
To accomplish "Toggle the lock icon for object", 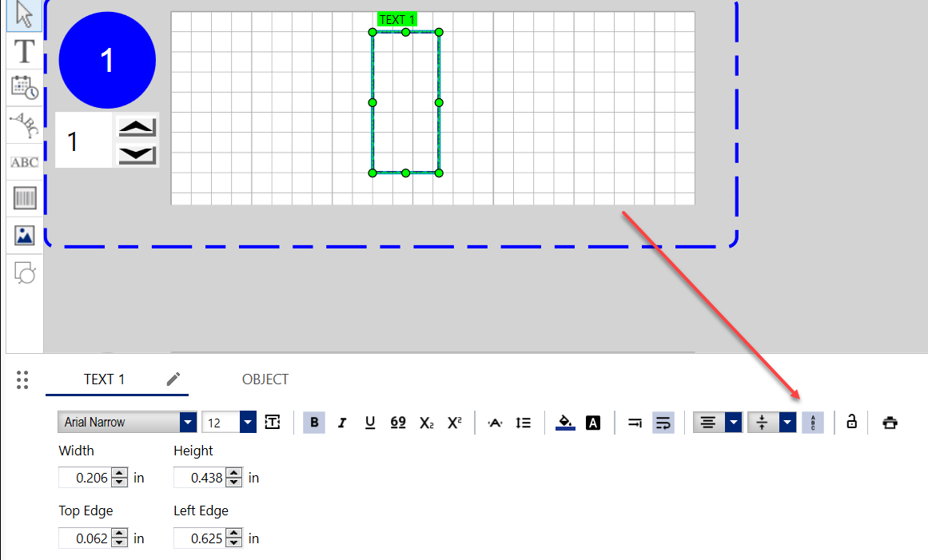I will [x=852, y=422].
